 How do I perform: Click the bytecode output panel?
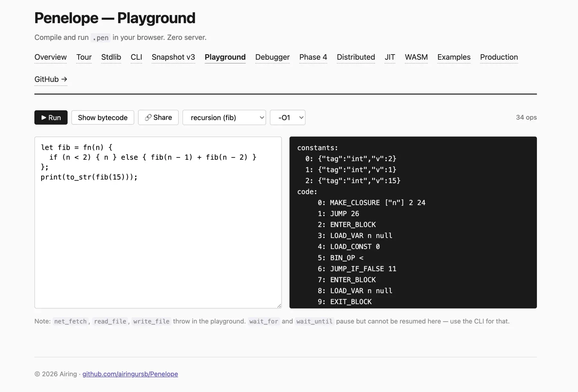tap(413, 223)
